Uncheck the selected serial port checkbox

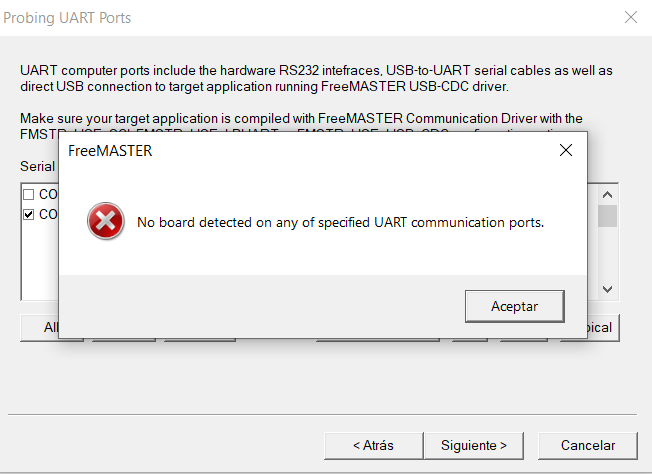29,214
